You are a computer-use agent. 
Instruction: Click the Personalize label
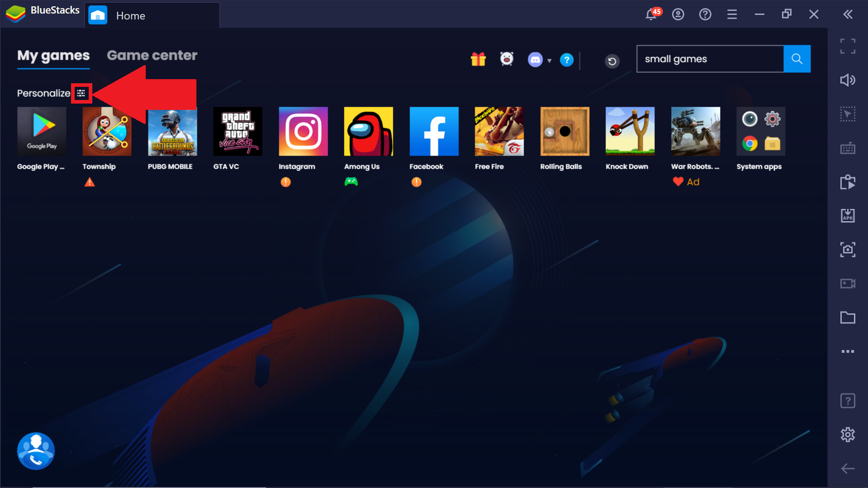pos(44,93)
